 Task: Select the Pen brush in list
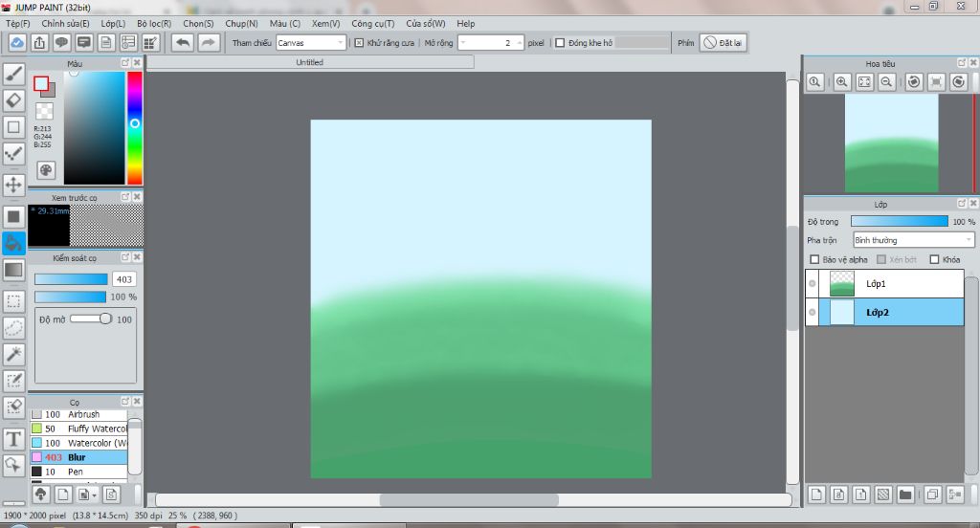coord(78,472)
